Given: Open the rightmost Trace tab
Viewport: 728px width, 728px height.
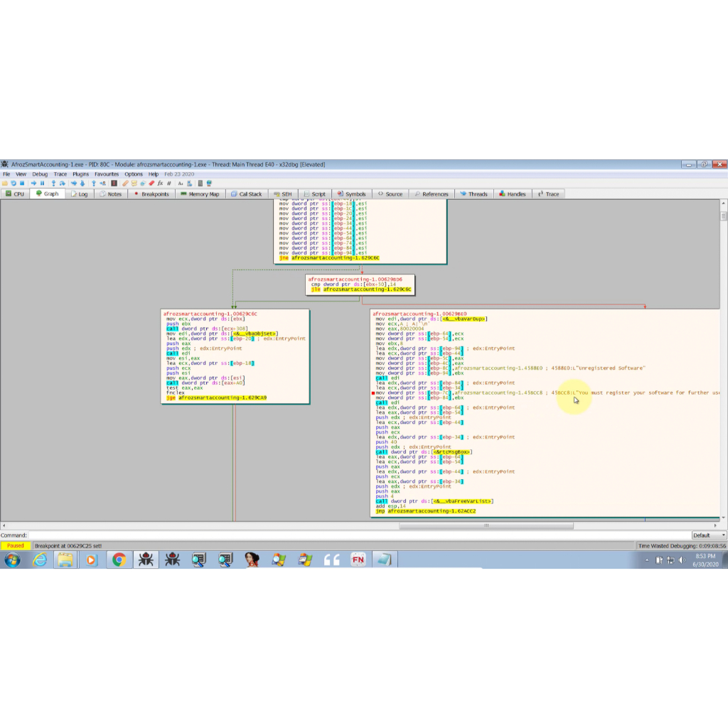Looking at the screenshot, I should (x=549, y=194).
